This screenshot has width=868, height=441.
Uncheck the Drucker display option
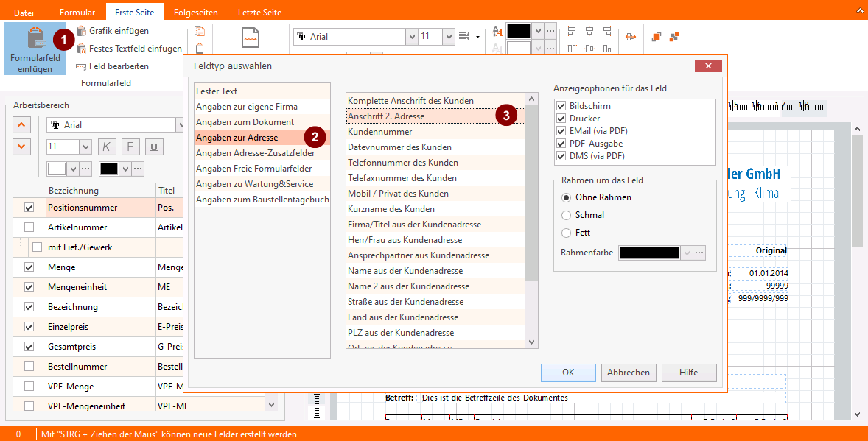pos(561,119)
